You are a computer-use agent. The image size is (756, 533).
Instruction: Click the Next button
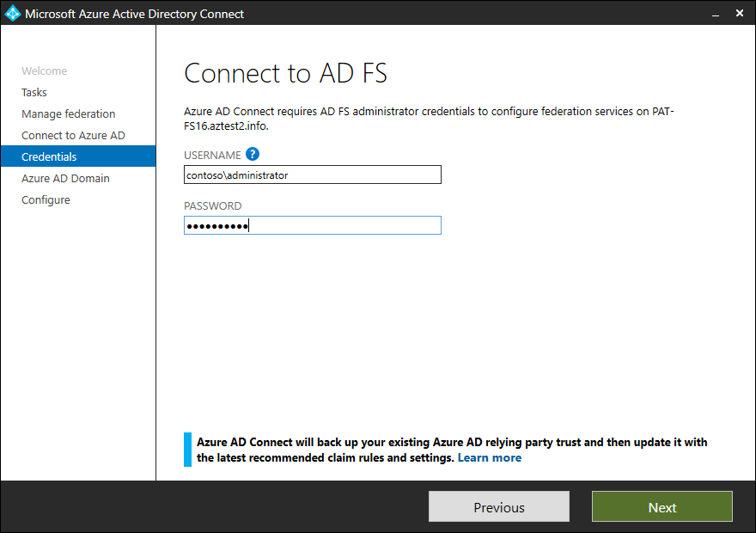[661, 506]
